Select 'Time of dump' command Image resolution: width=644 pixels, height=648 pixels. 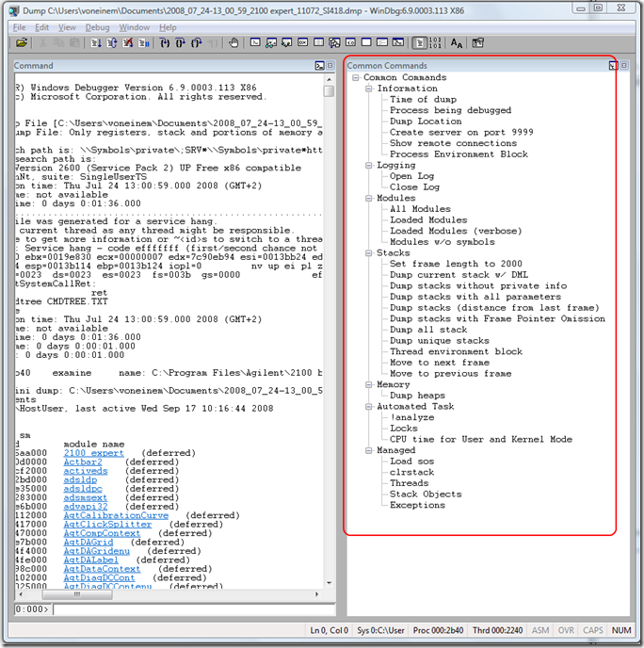coord(423,100)
